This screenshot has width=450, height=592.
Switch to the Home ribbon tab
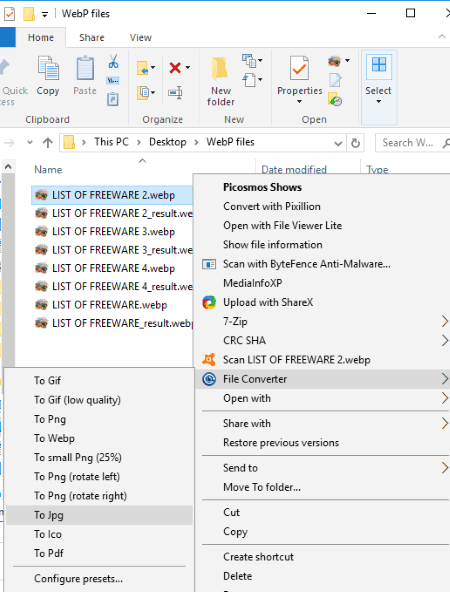click(41, 37)
